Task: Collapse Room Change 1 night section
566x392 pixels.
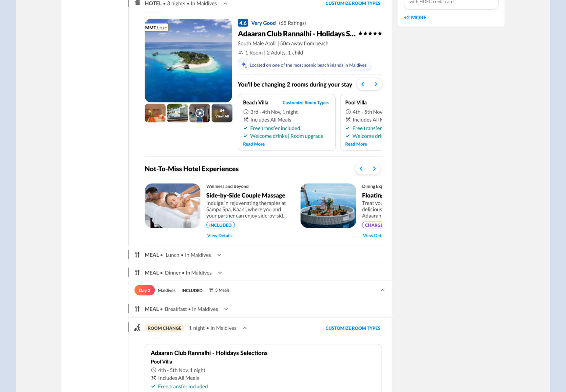Action: point(245,328)
